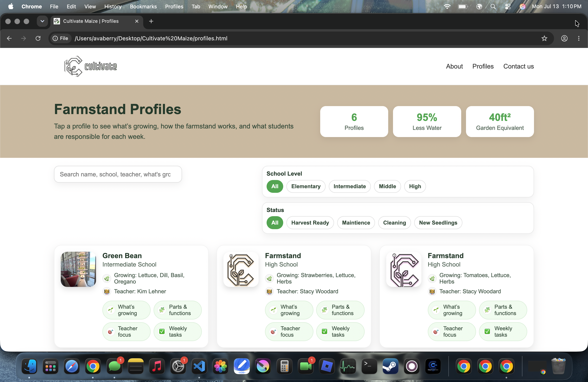Open Chrome three-dot menu
The height and width of the screenshot is (382, 588).
[x=579, y=39]
